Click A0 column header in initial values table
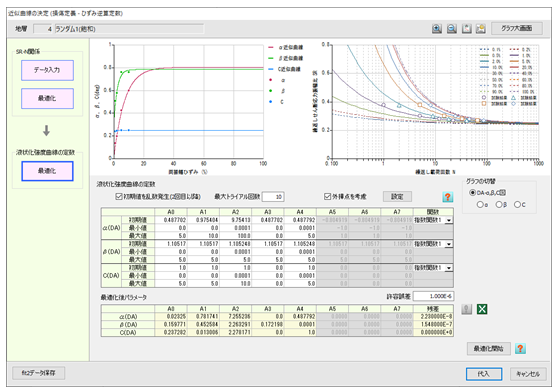Screen dimensions: 558x391 coord(171,212)
